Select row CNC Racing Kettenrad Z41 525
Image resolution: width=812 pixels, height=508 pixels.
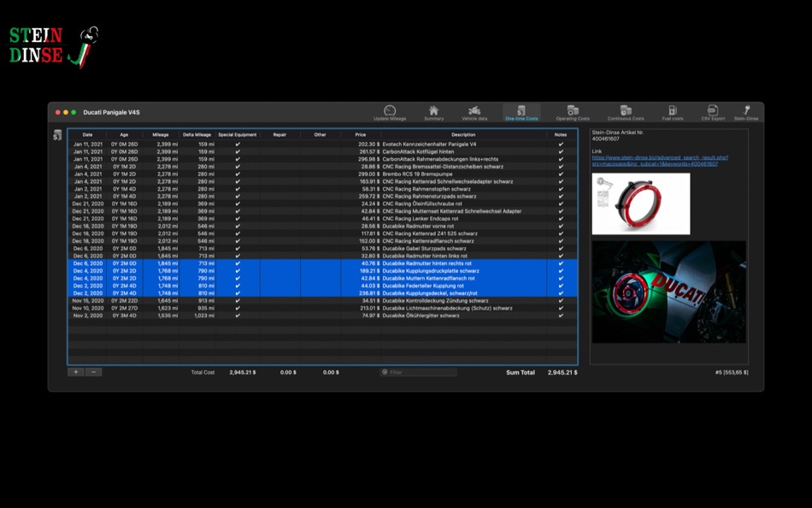(x=322, y=233)
